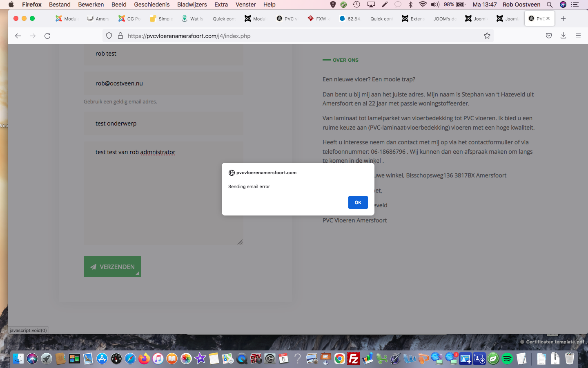Click OK in the email error dialog
The image size is (588, 368).
pyautogui.click(x=358, y=202)
